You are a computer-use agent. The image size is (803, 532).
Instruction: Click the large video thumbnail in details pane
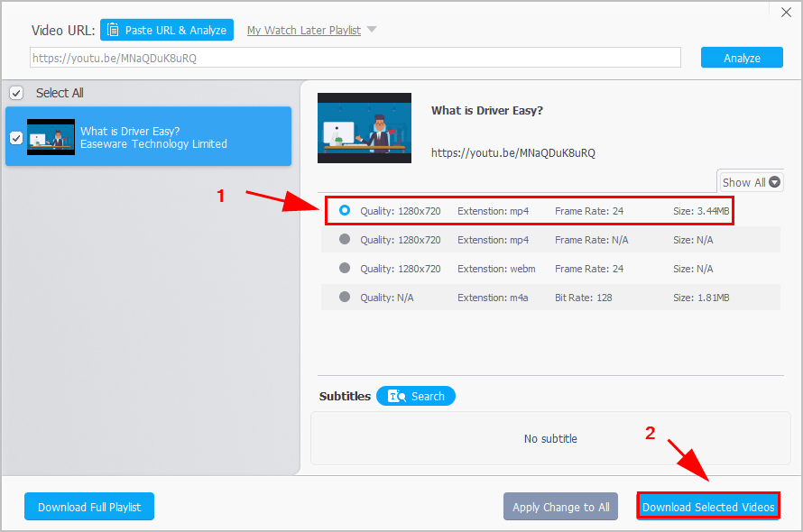tap(365, 128)
